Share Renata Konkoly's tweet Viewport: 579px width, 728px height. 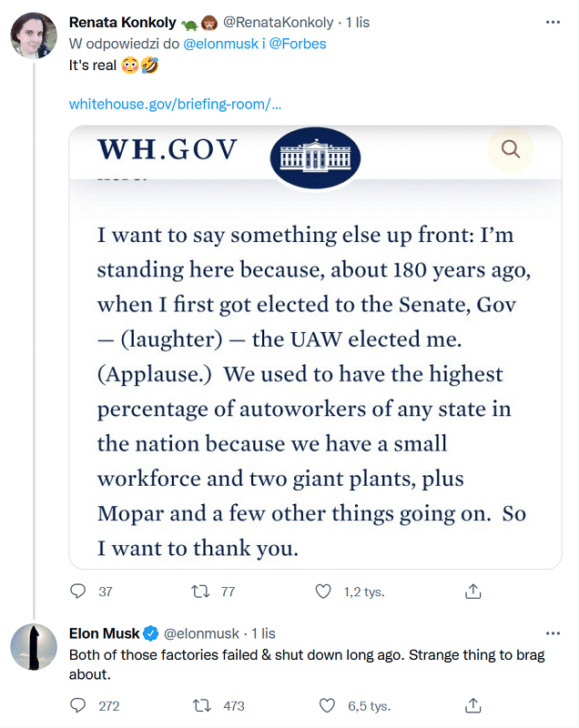pos(472,591)
